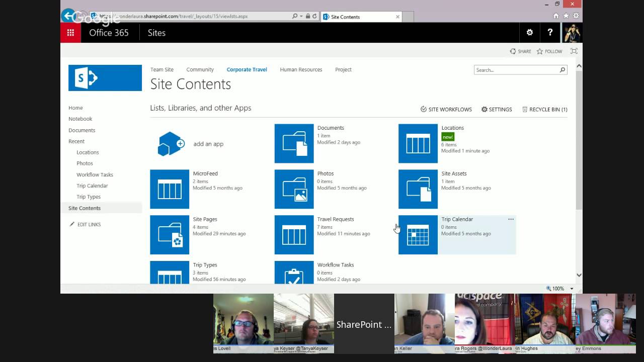Open the Office 365 app launcher waffle

click(70, 33)
